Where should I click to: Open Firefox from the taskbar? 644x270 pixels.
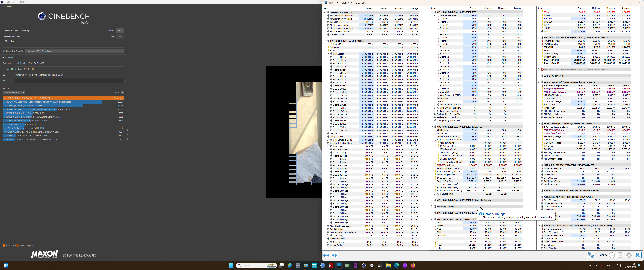pyautogui.click(x=413, y=265)
